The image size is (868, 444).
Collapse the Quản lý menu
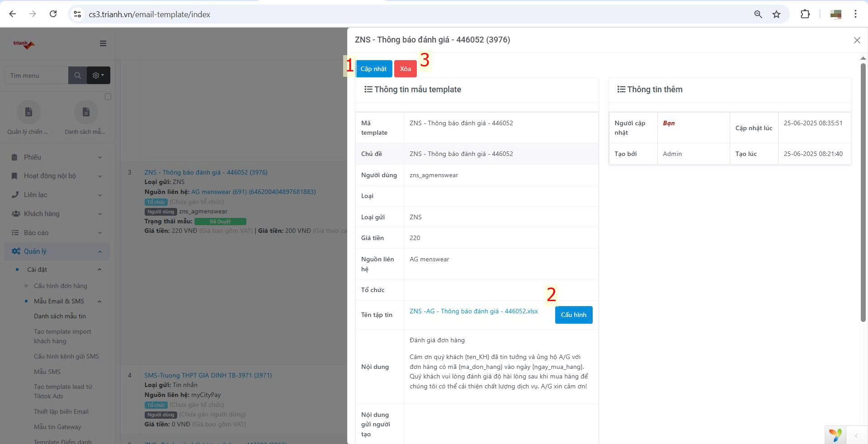[57, 251]
